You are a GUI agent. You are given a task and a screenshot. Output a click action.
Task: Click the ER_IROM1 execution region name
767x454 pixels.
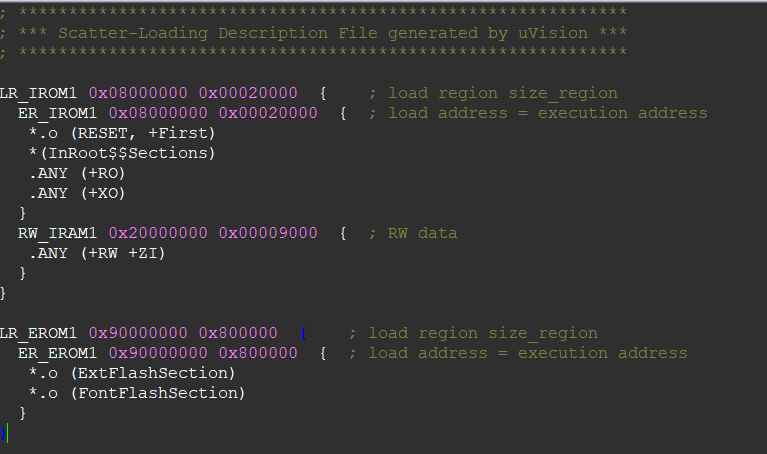(x=57, y=113)
